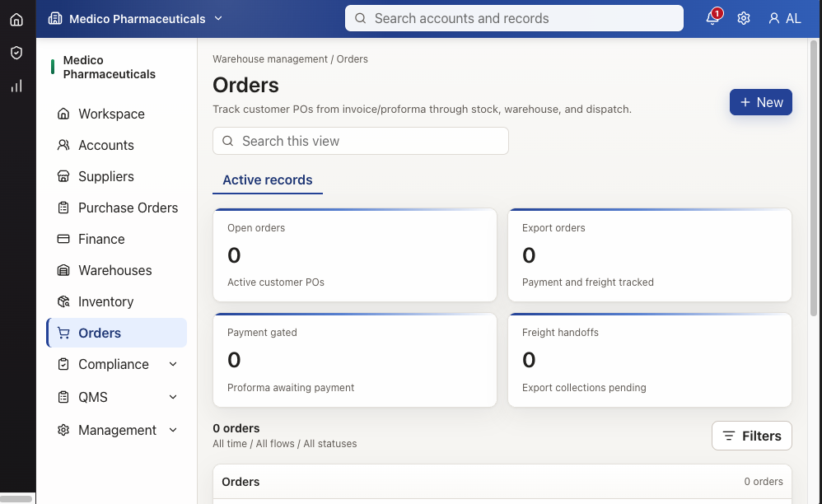The width and height of the screenshot is (822, 504).
Task: Click the Open orders card
Action: coord(355,255)
